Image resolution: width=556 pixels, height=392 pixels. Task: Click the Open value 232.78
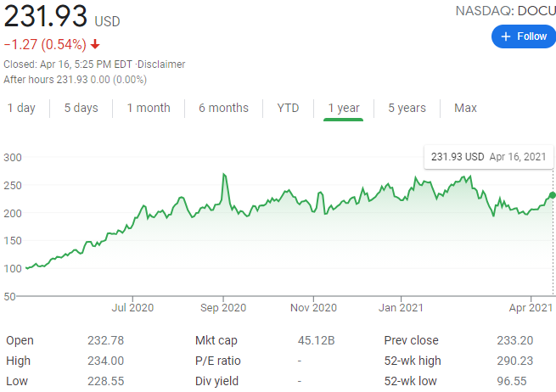pyautogui.click(x=105, y=340)
